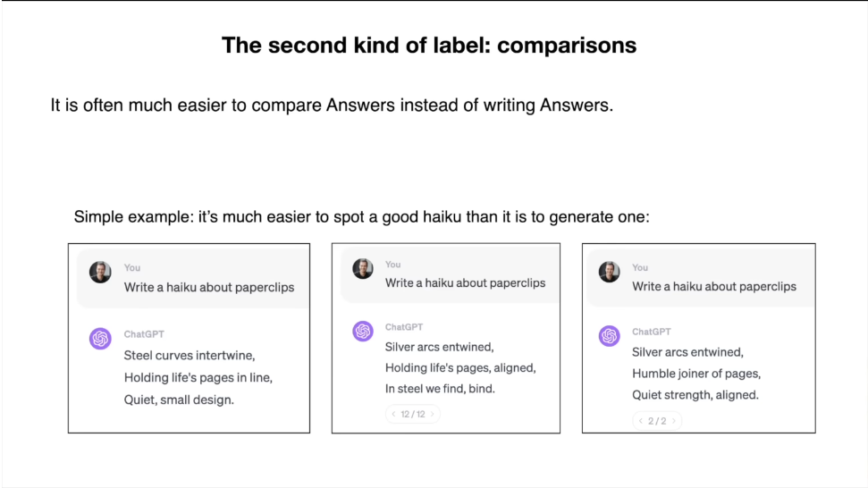The width and height of the screenshot is (868, 488).
Task: Click the 'Quiet, small design.' haiku line
Action: [x=179, y=400]
